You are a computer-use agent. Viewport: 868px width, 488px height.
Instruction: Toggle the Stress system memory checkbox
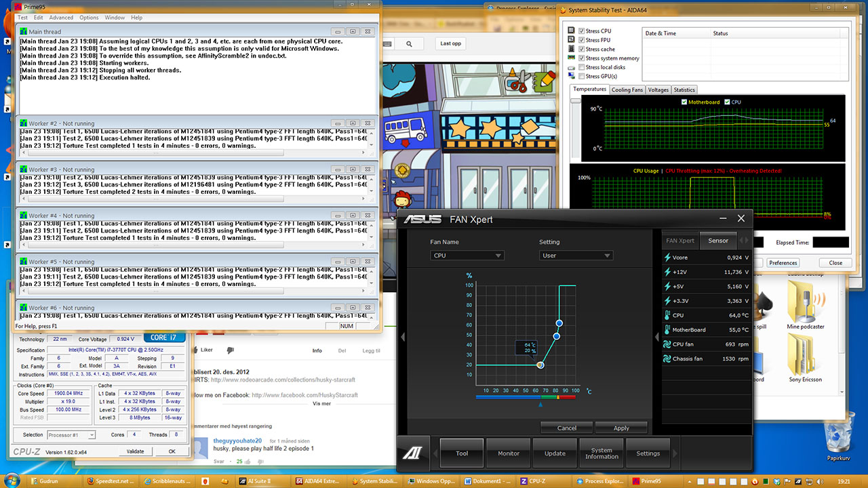[x=581, y=58]
